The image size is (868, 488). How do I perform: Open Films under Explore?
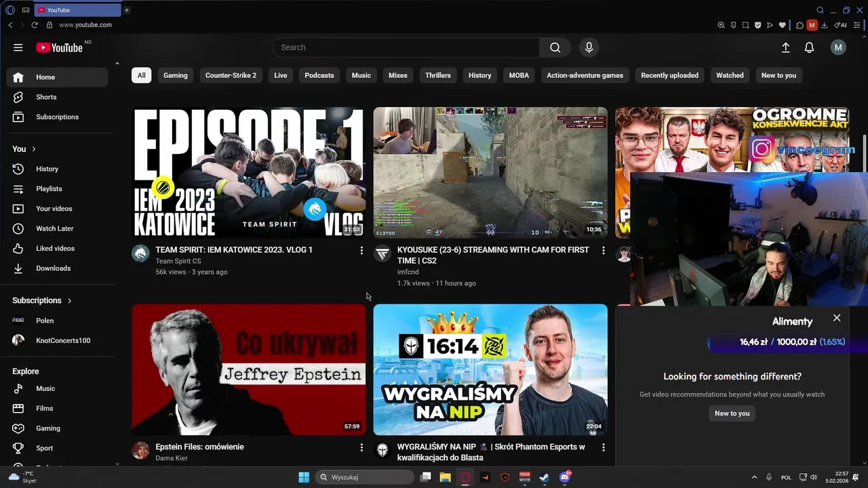tap(57, 408)
